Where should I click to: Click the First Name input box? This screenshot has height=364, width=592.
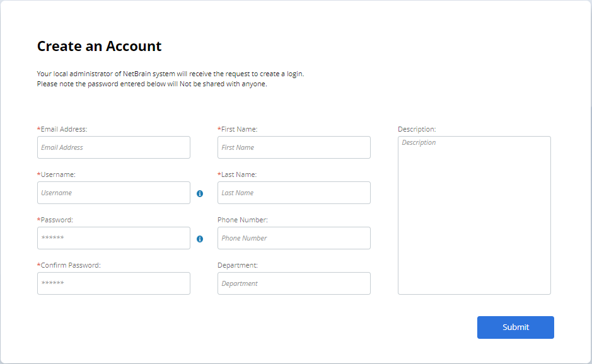point(294,147)
